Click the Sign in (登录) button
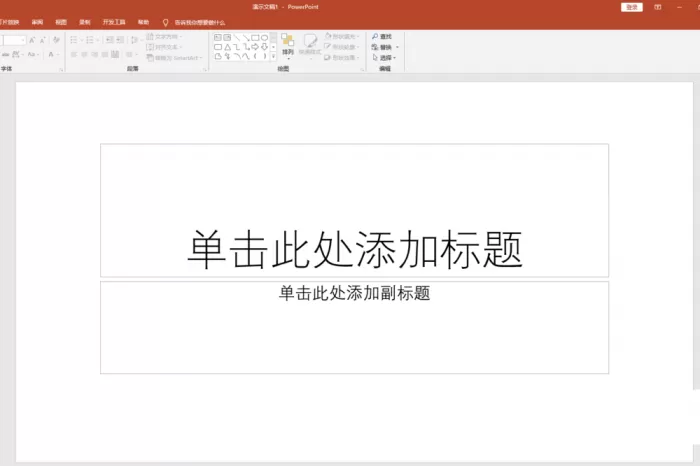 point(632,7)
